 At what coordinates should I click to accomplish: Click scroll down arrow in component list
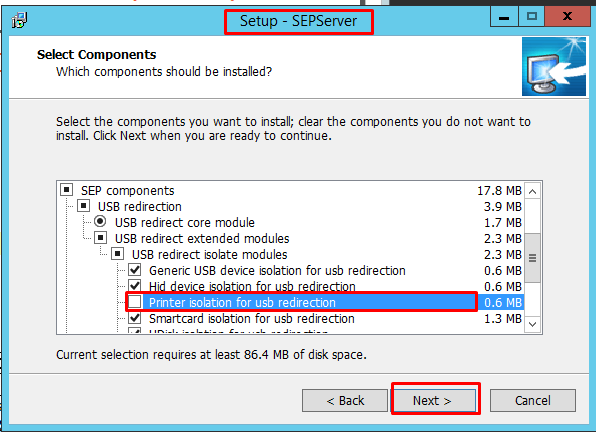coord(533,324)
